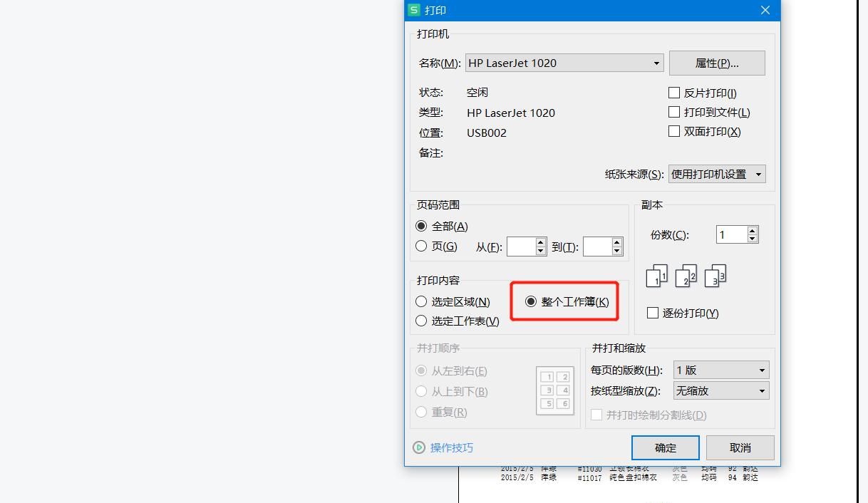The height and width of the screenshot is (503, 868).
Task: Open the printer name dropdown showing HP LaserJet 1020
Action: pos(656,63)
